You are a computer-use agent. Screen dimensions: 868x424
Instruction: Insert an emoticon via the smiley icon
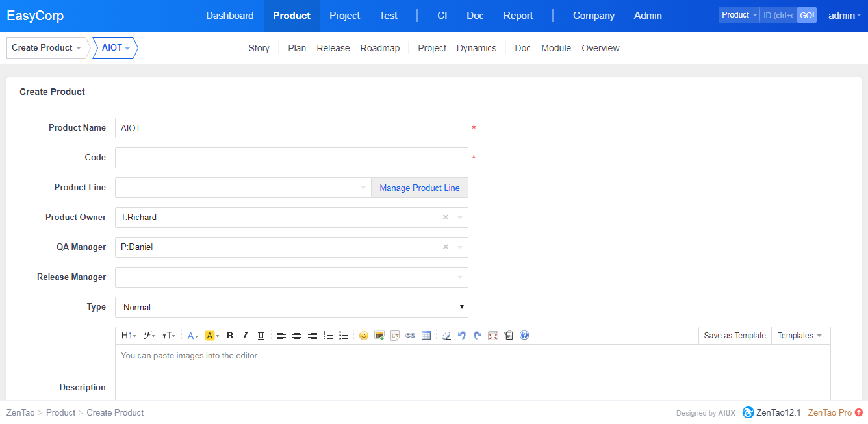(364, 336)
